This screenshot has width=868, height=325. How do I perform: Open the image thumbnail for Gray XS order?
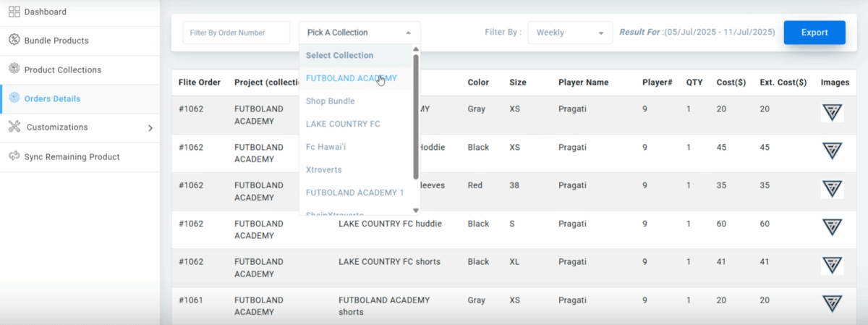pyautogui.click(x=832, y=113)
